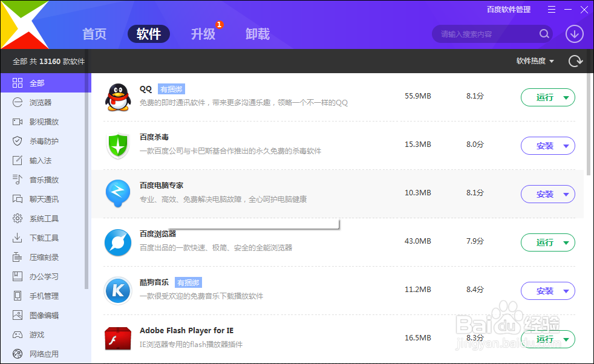Click the 百度浏览器 title
The image size is (594, 364).
(158, 234)
